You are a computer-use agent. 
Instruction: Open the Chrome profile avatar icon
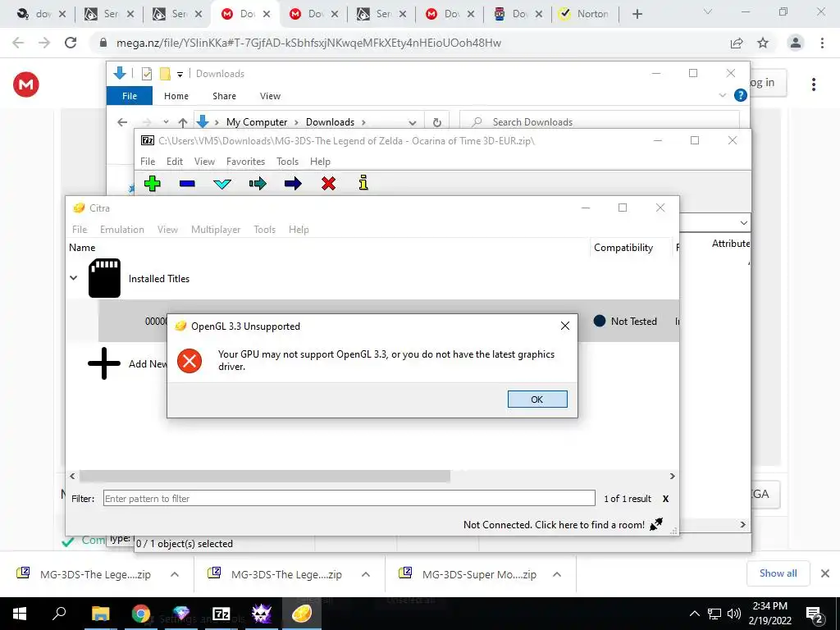[796, 43]
